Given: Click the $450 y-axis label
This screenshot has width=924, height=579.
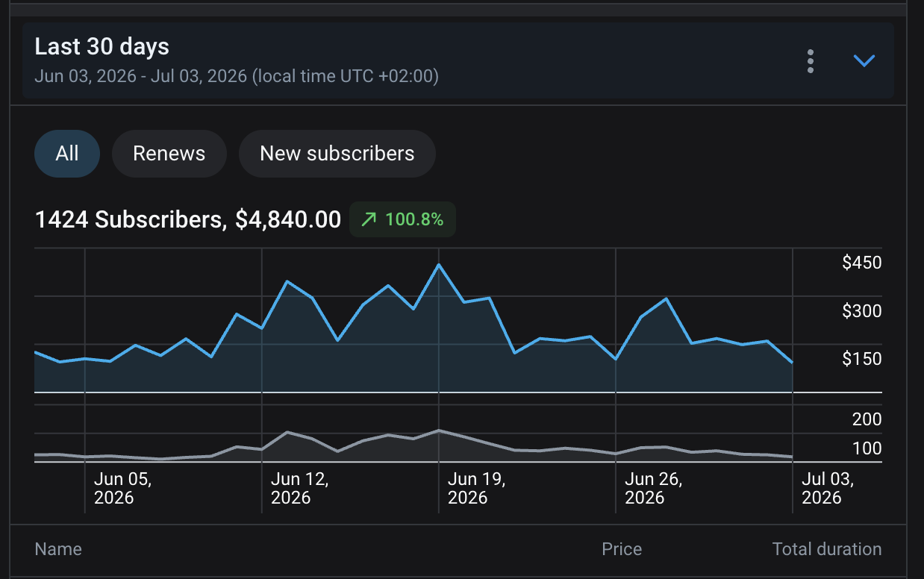Looking at the screenshot, I should (862, 263).
